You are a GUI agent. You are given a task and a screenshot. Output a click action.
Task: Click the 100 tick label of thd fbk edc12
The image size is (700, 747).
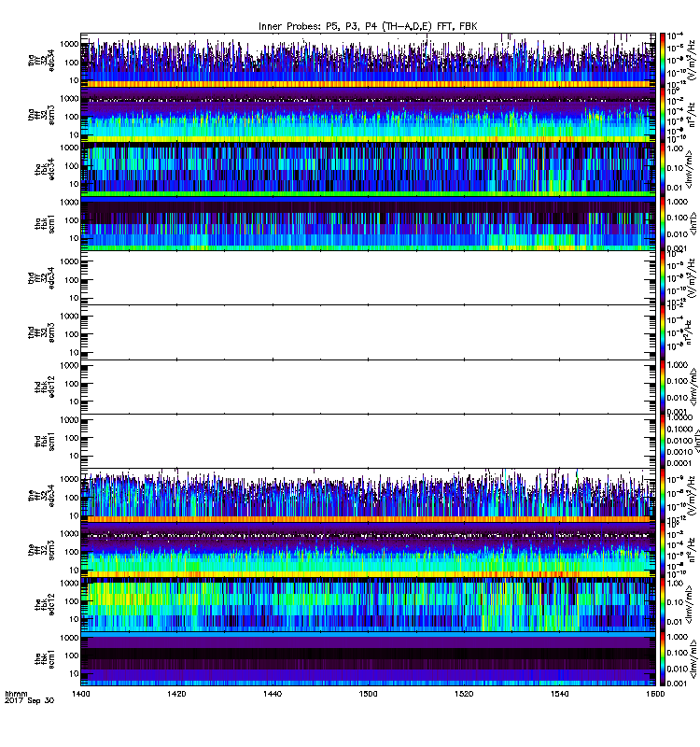point(72,384)
